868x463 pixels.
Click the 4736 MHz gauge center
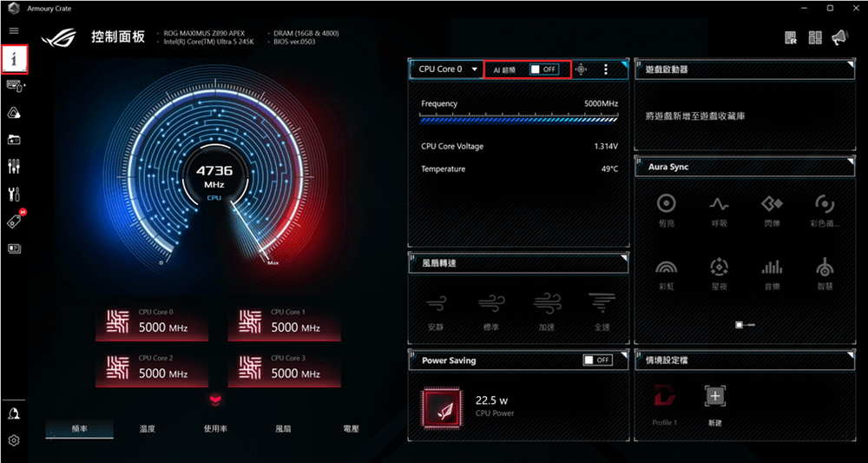[214, 177]
